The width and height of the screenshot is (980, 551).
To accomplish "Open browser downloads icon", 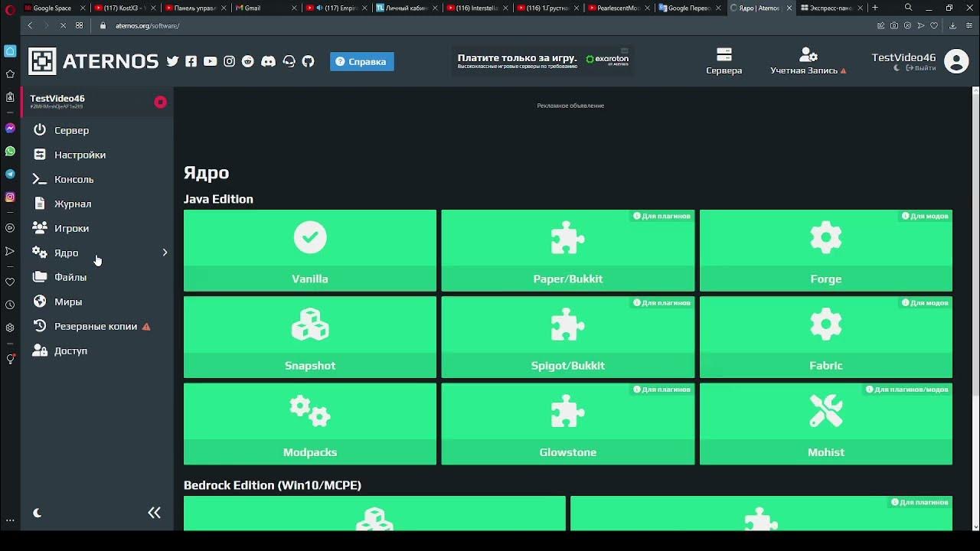I will tap(952, 25).
